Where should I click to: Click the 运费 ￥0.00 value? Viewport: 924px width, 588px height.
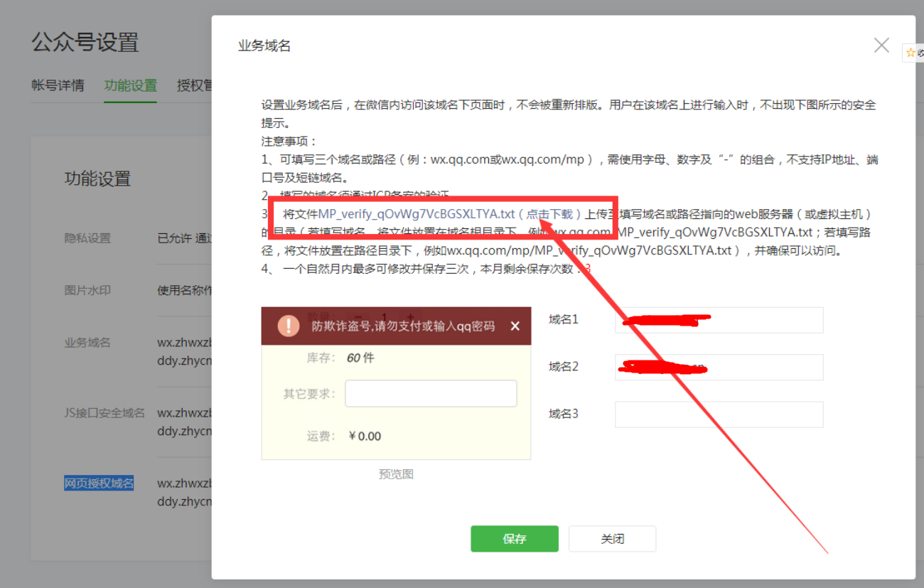click(x=365, y=436)
